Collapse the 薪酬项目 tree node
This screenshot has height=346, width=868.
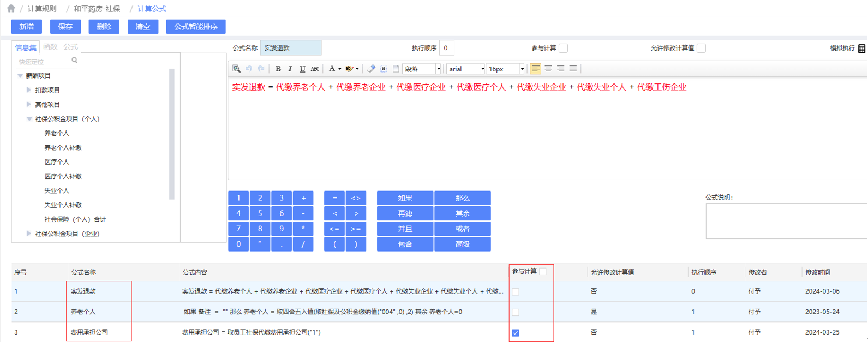pyautogui.click(x=20, y=76)
